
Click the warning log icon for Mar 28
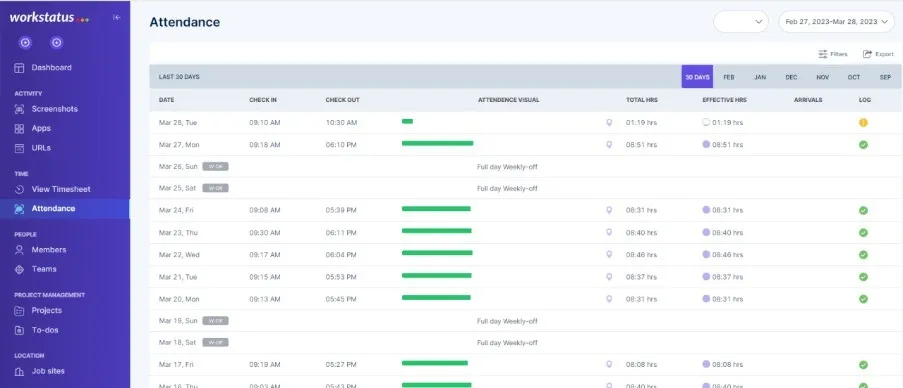click(863, 123)
